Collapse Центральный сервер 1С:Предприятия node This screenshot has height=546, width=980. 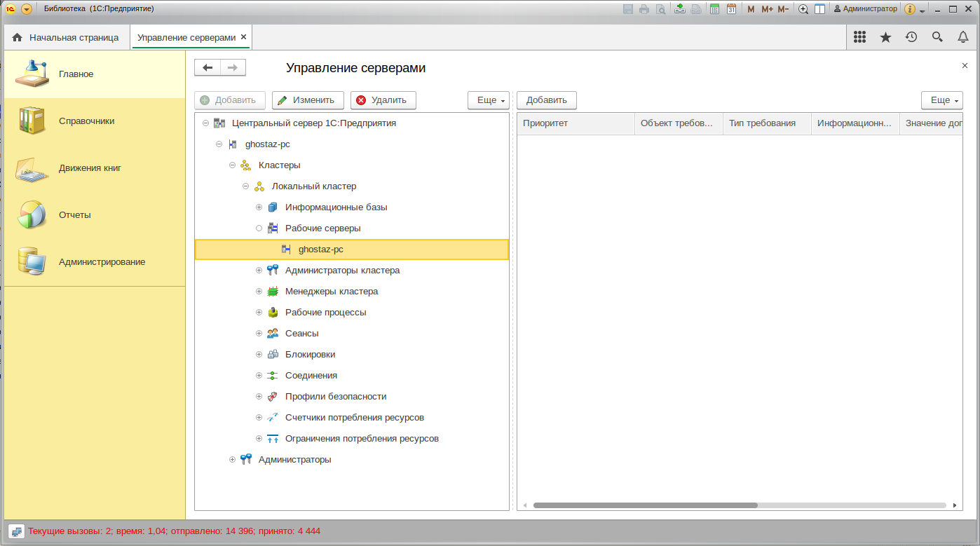point(205,123)
